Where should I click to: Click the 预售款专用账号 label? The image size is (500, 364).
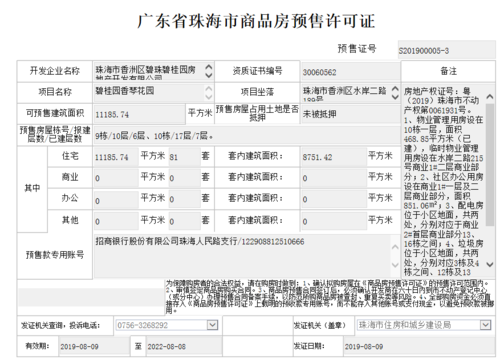click(x=55, y=255)
